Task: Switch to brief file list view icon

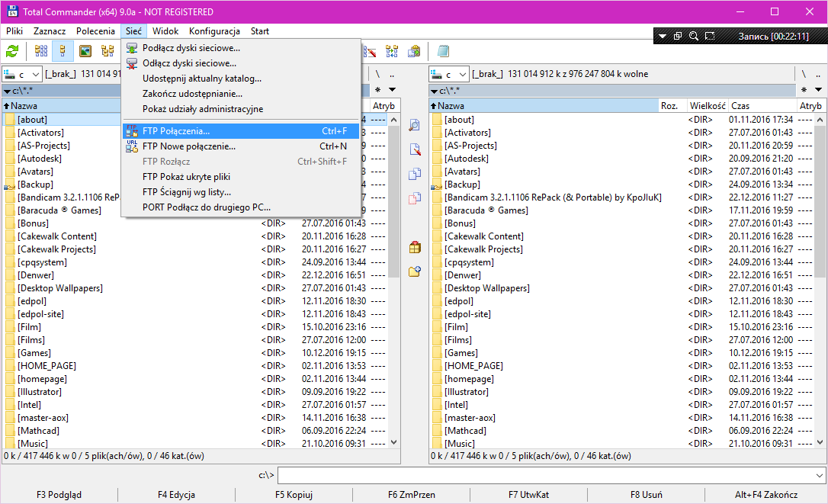Action: 41,51
